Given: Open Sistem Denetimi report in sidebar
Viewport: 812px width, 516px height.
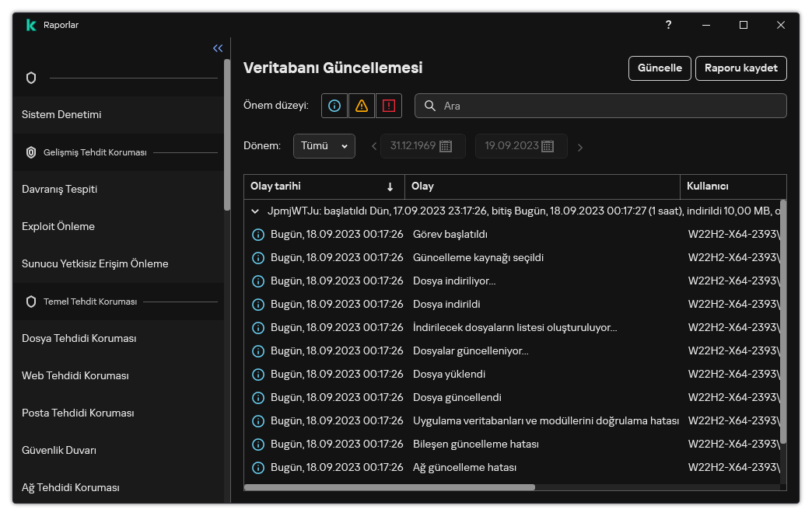Looking at the screenshot, I should pos(61,115).
